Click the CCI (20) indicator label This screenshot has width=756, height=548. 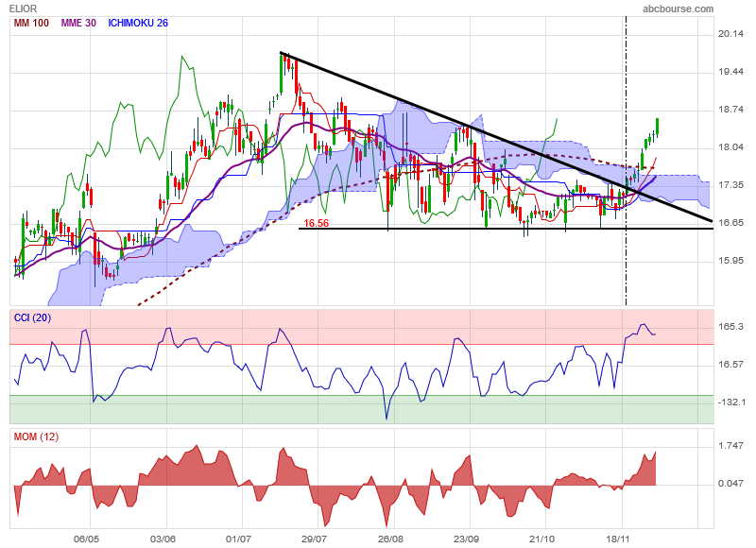click(x=32, y=317)
